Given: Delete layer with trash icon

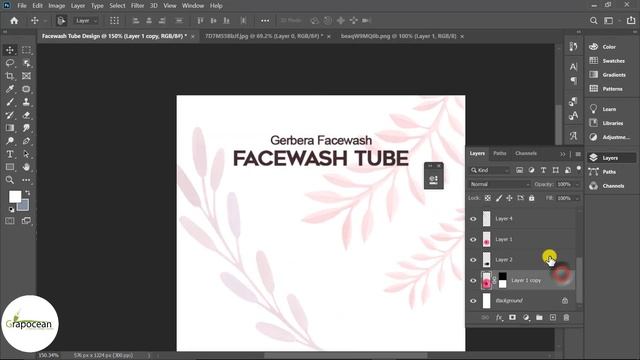Looking at the screenshot, I should [566, 318].
